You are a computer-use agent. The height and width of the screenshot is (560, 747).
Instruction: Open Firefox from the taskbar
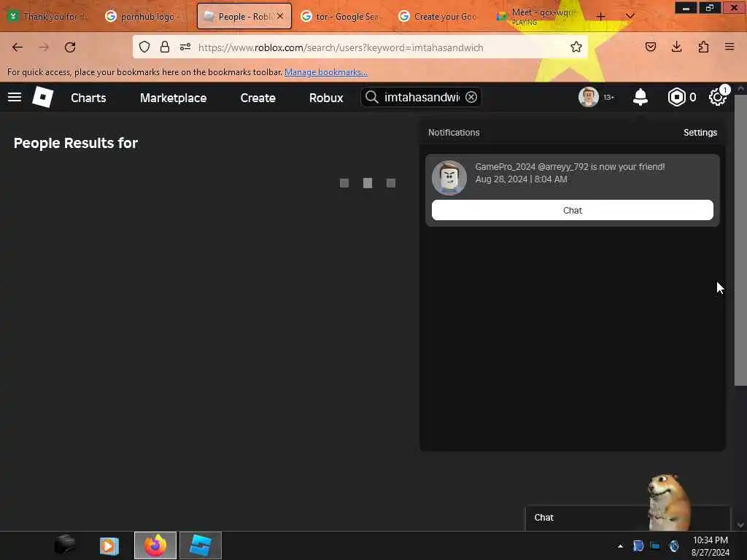[155, 545]
